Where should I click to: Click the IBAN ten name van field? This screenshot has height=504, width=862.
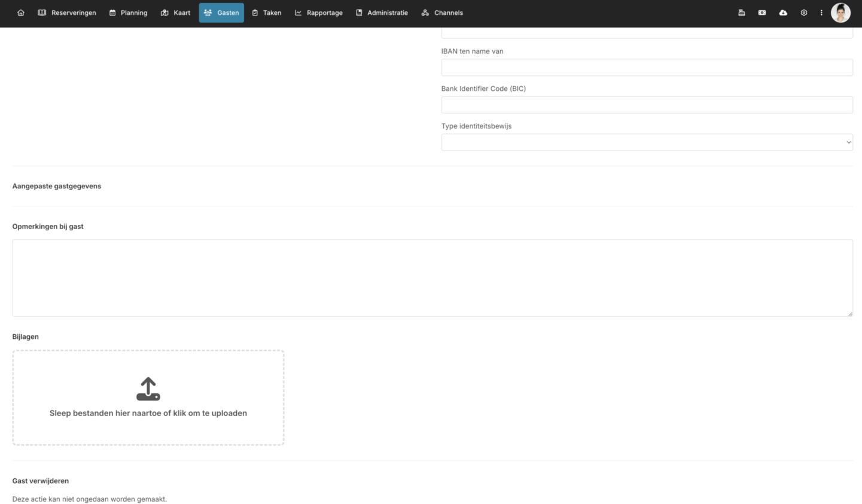647,68
